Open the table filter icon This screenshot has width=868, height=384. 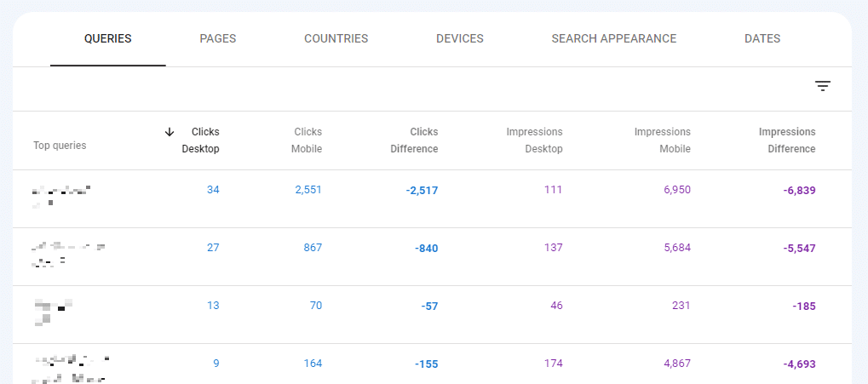[x=822, y=86]
